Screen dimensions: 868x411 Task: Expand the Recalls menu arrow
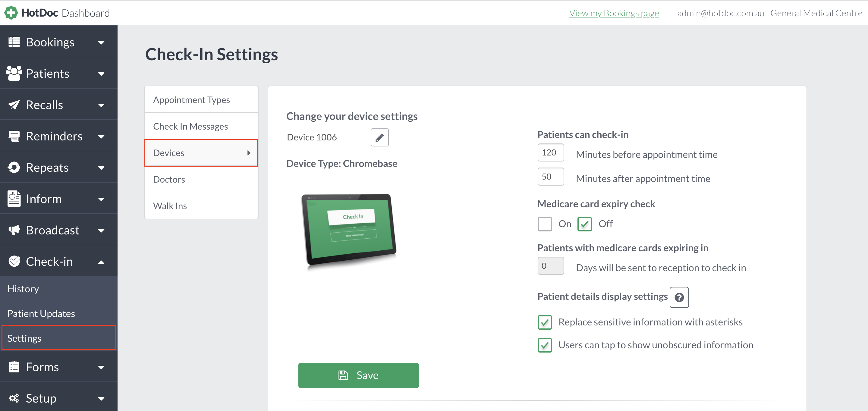[x=101, y=105]
